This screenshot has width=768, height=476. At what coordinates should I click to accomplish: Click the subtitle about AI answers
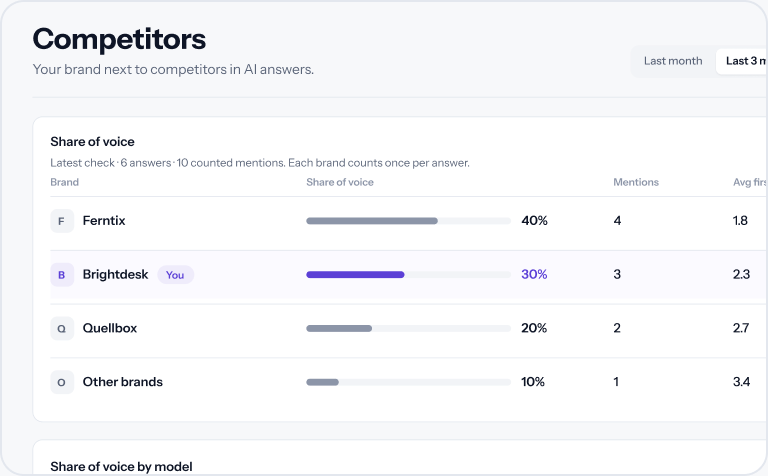[x=173, y=70]
